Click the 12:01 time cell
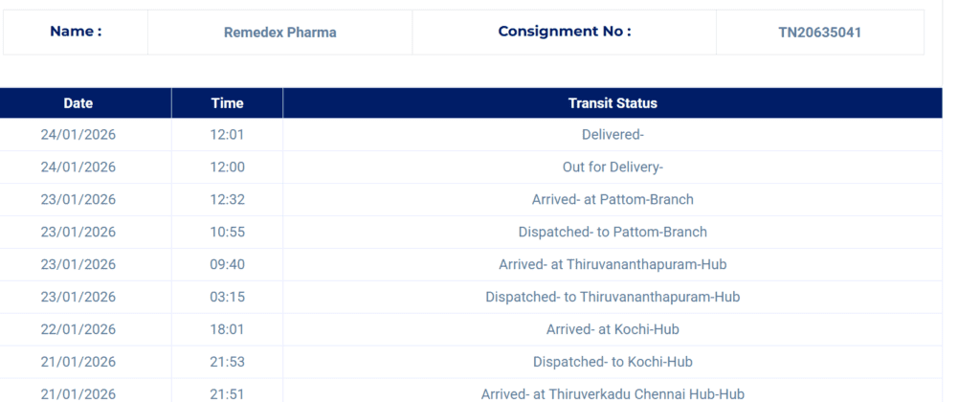Screen dimensions: 980x402 click(227, 135)
